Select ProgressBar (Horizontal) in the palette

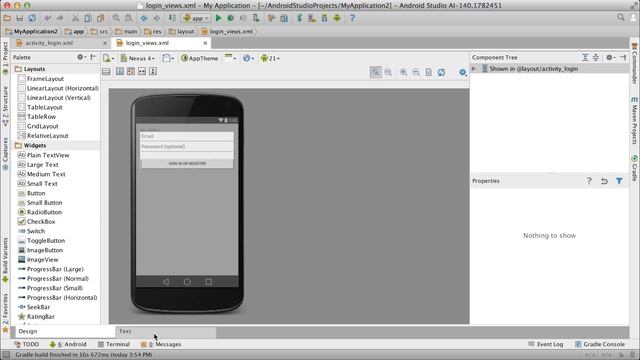(x=58, y=298)
